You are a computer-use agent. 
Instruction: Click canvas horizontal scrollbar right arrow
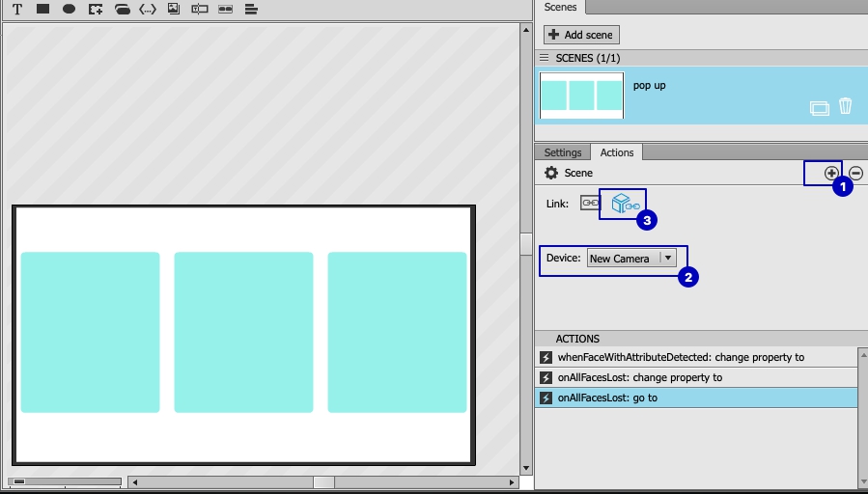[513, 482]
